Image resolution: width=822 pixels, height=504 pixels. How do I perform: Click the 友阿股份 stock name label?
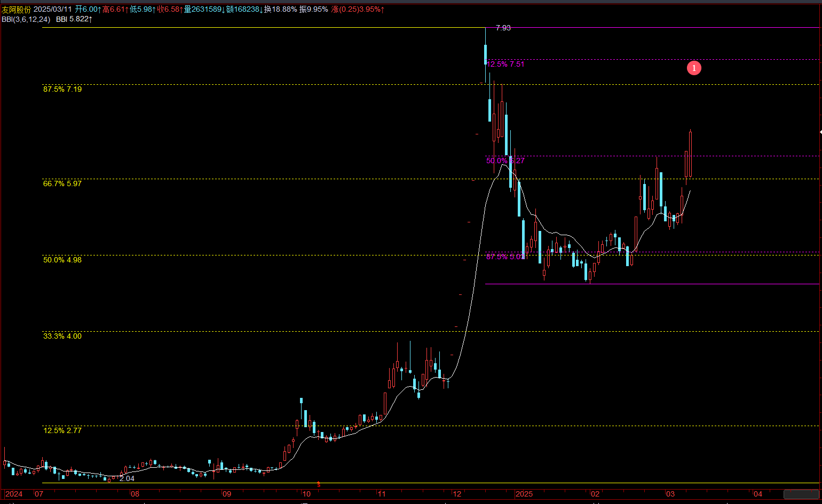point(16,10)
